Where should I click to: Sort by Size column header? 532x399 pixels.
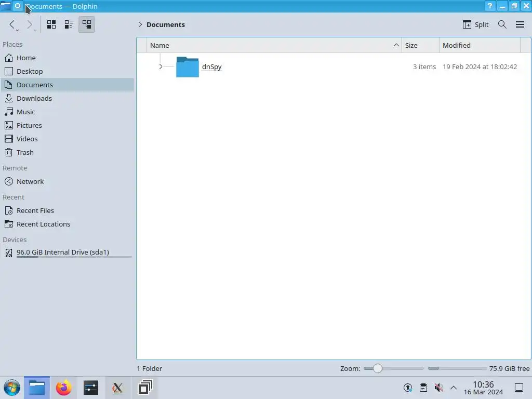[x=420, y=45]
